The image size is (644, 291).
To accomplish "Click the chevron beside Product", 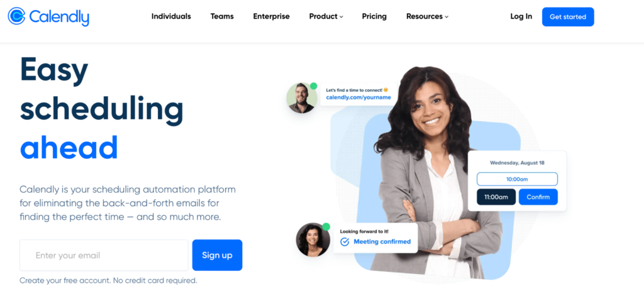I will (x=341, y=17).
